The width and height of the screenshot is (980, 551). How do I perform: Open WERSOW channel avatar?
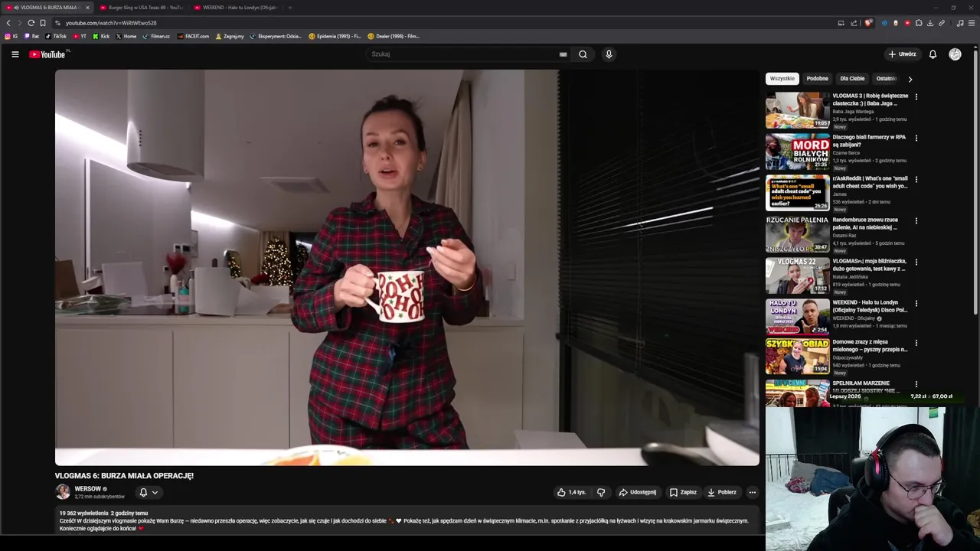point(63,492)
